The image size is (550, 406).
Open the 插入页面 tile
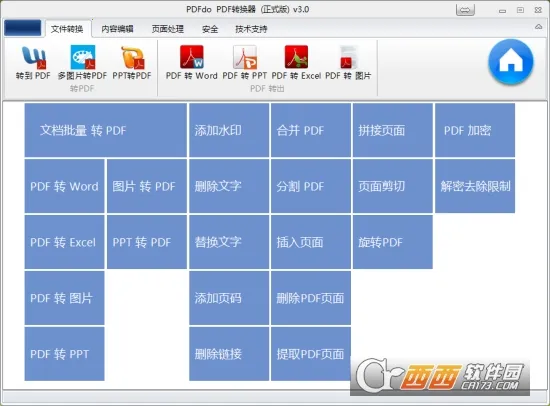(x=311, y=242)
